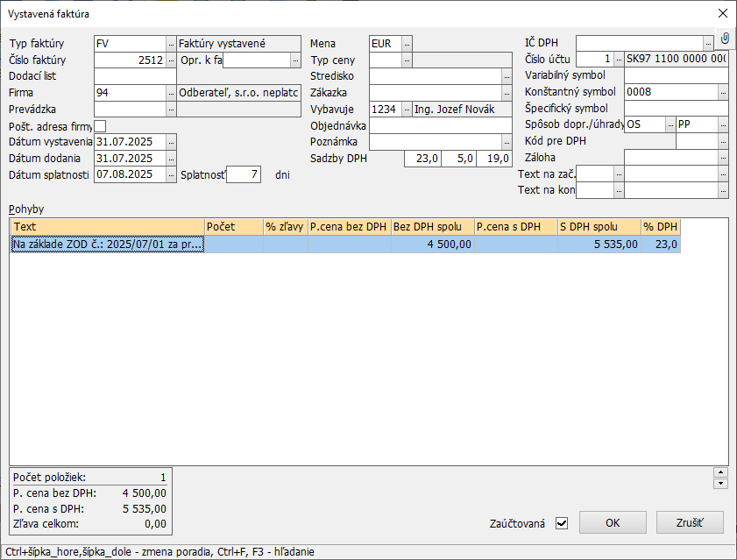Open the paperclip attachments icon
Image resolution: width=737 pixels, height=560 pixels.
click(725, 39)
